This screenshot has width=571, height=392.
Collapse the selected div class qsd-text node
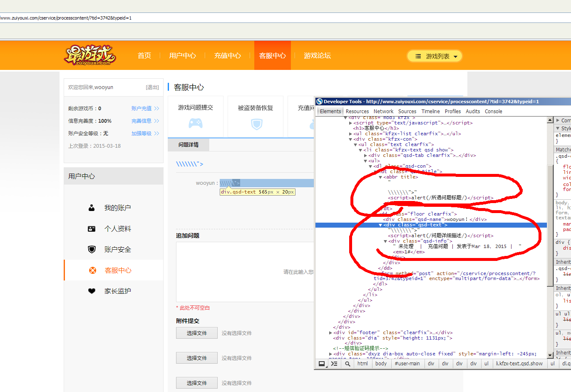tap(380, 225)
